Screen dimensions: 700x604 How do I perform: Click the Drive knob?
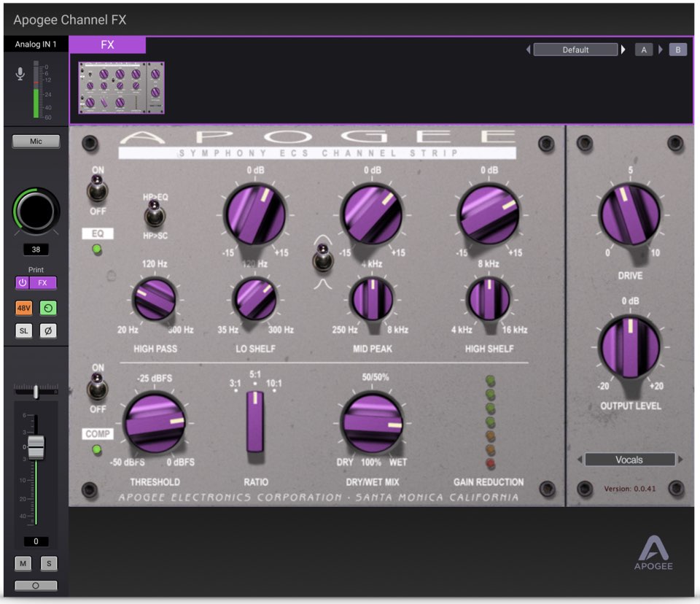[x=630, y=214]
